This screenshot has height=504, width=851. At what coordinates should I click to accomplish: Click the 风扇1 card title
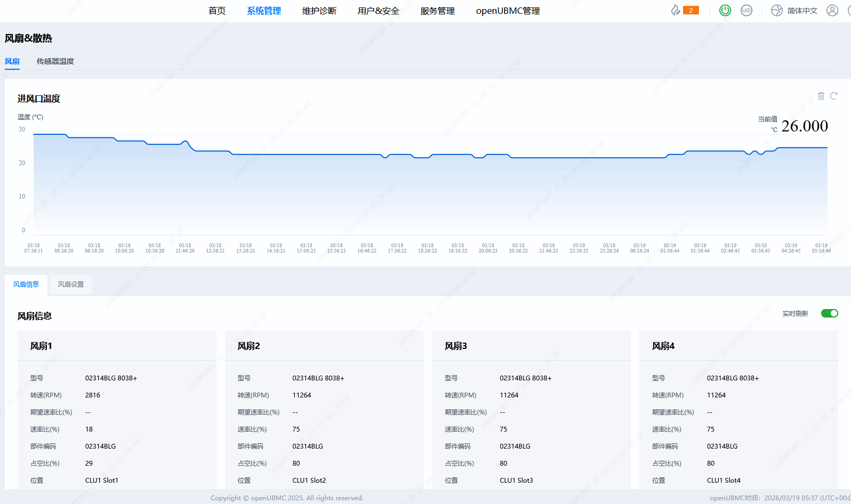[x=41, y=346]
